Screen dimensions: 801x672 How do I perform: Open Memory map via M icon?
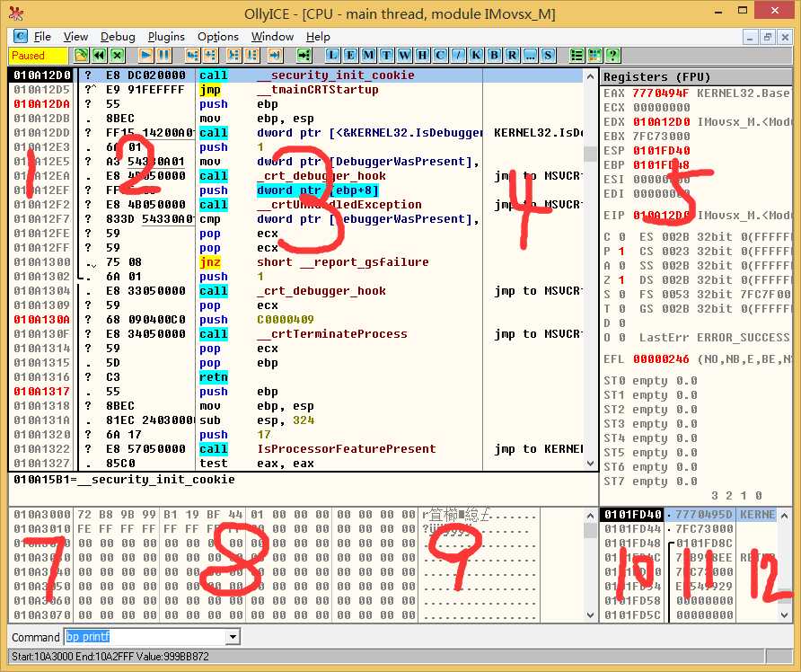(x=368, y=55)
